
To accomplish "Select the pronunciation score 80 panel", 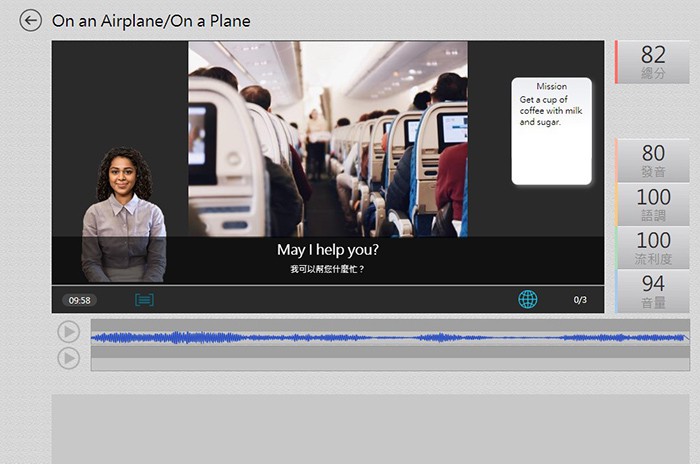I will [x=653, y=160].
